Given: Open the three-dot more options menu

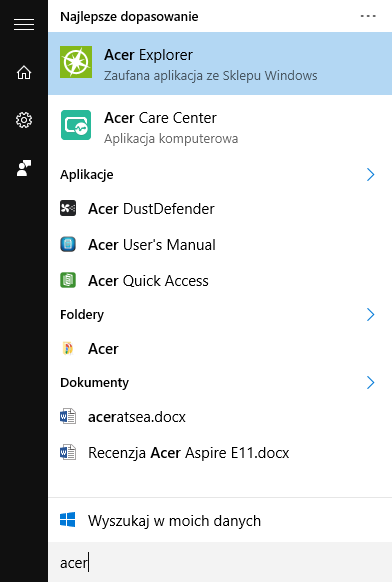Looking at the screenshot, I should coord(368,16).
